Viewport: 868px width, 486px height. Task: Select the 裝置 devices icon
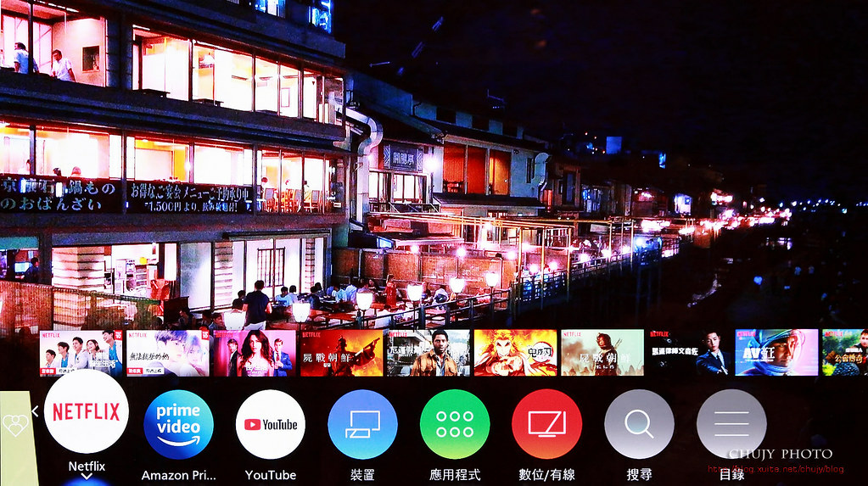click(x=362, y=425)
